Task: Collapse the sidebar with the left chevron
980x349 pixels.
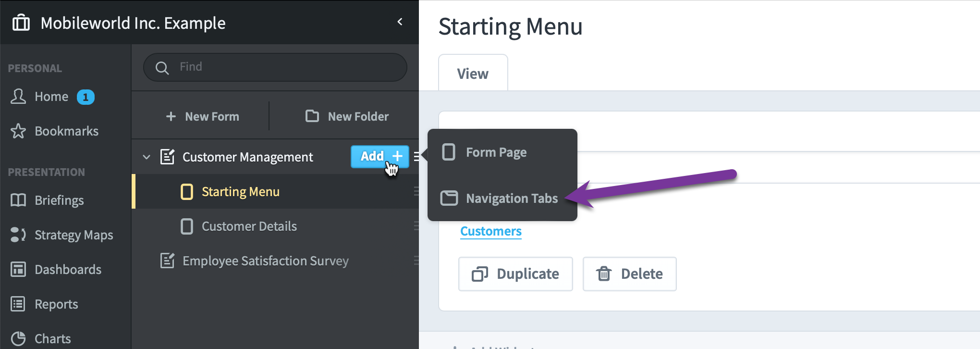Action: pyautogui.click(x=400, y=22)
